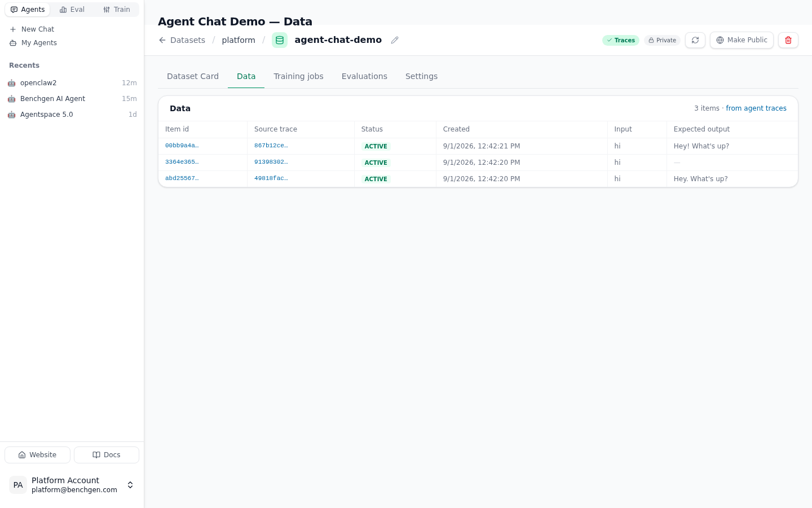This screenshot has height=508, width=812.
Task: Click ACTIVE status in the abd25567 row
Action: point(376,179)
